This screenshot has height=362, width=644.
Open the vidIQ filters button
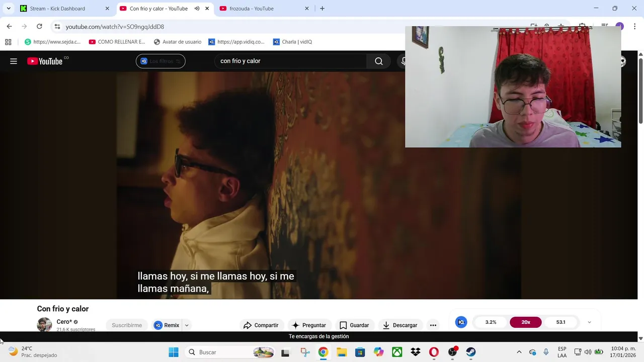pos(160,61)
